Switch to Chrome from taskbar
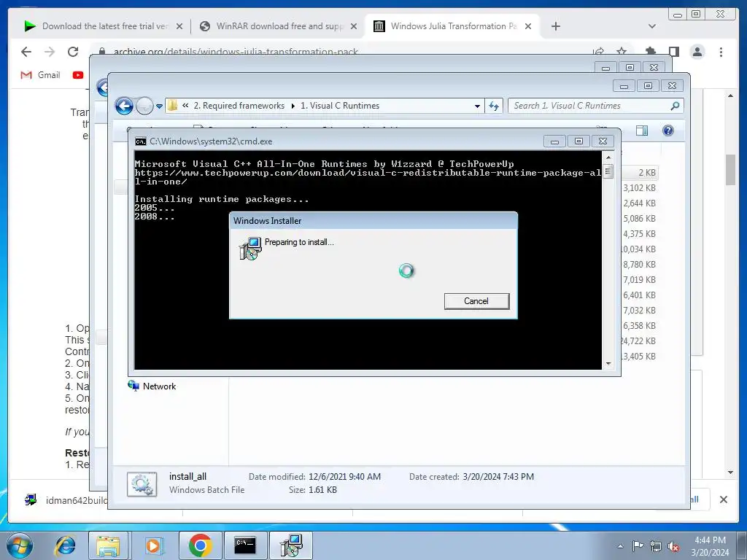 point(200,545)
